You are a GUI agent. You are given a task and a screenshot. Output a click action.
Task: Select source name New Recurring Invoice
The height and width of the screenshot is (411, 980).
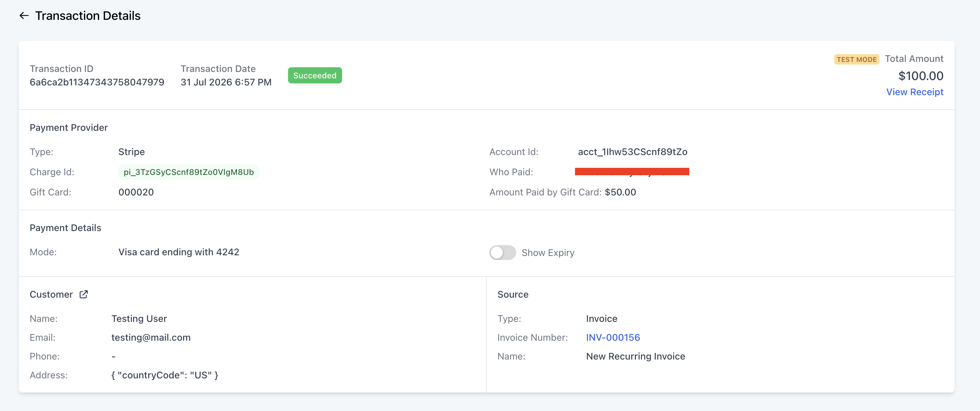click(635, 356)
